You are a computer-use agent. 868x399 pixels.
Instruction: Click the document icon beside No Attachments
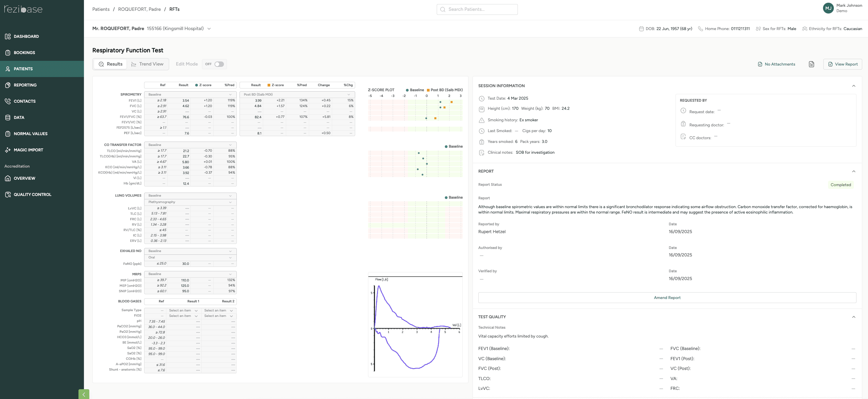coord(811,64)
